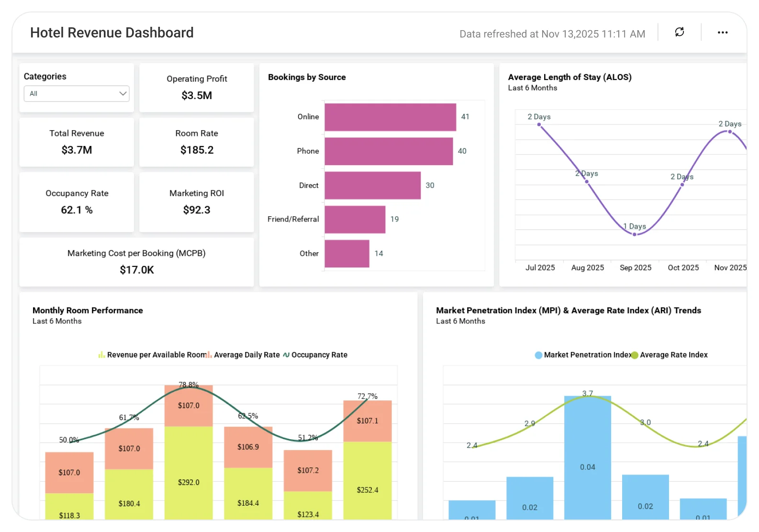Click the $106.9 orange bar segment

point(248,447)
